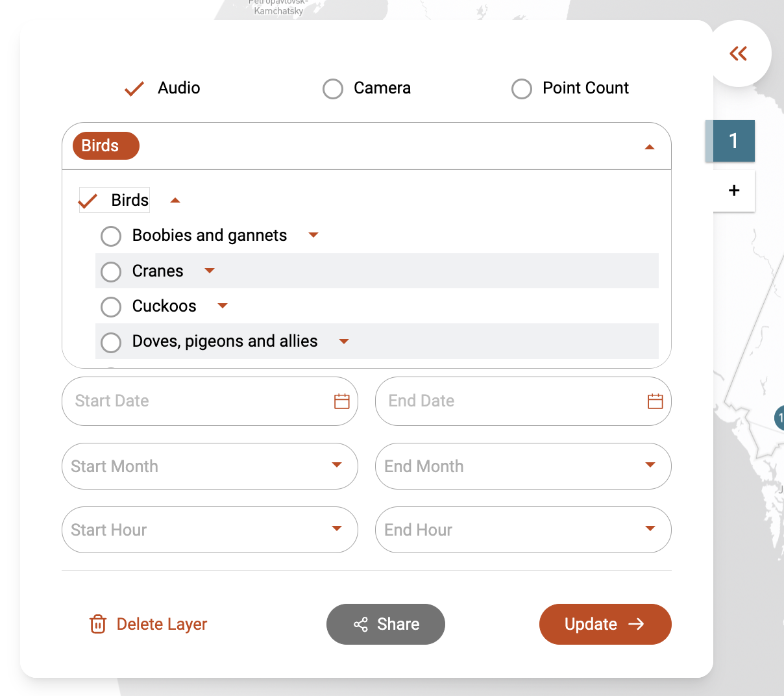This screenshot has height=696, width=784.
Task: Click the plus icon to add layer
Action: pyautogui.click(x=734, y=190)
